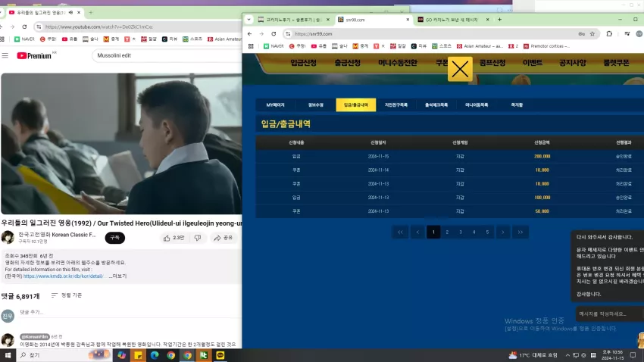Open the Korean Classic Film channel avatar
Screen dimensions: 644x362
tap(8, 237)
